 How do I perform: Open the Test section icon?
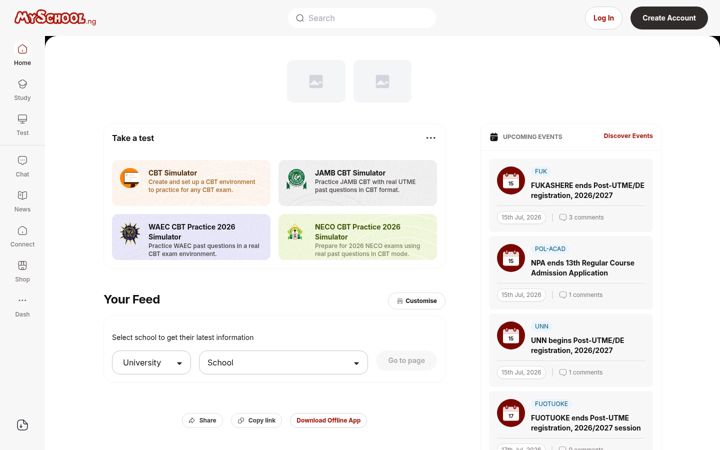(22, 119)
